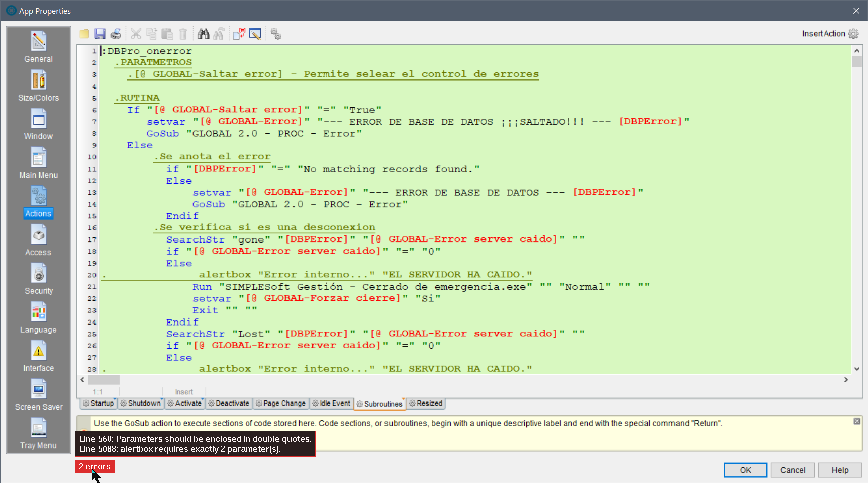Open the General properties section
This screenshot has width=868, height=483.
[39, 47]
